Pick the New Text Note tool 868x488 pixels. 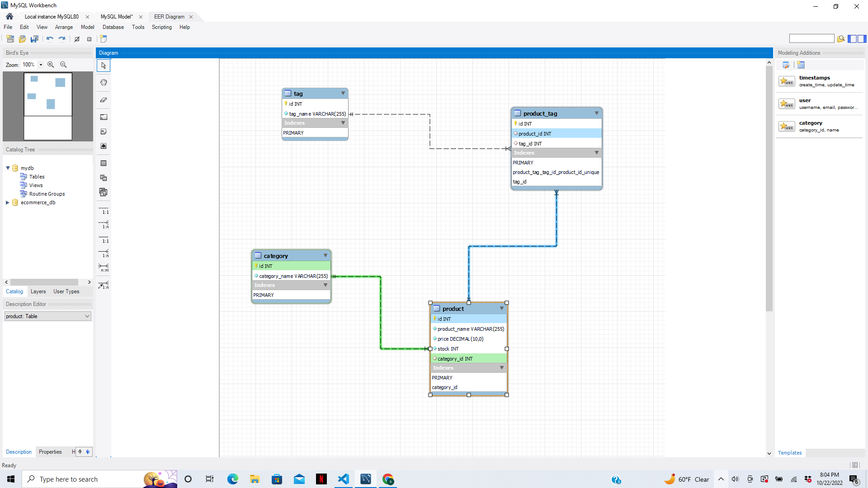pyautogui.click(x=104, y=131)
